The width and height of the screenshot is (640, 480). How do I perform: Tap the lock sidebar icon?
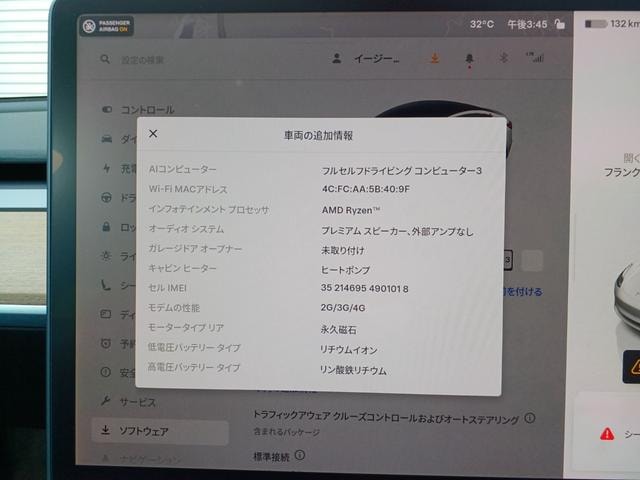(x=106, y=227)
